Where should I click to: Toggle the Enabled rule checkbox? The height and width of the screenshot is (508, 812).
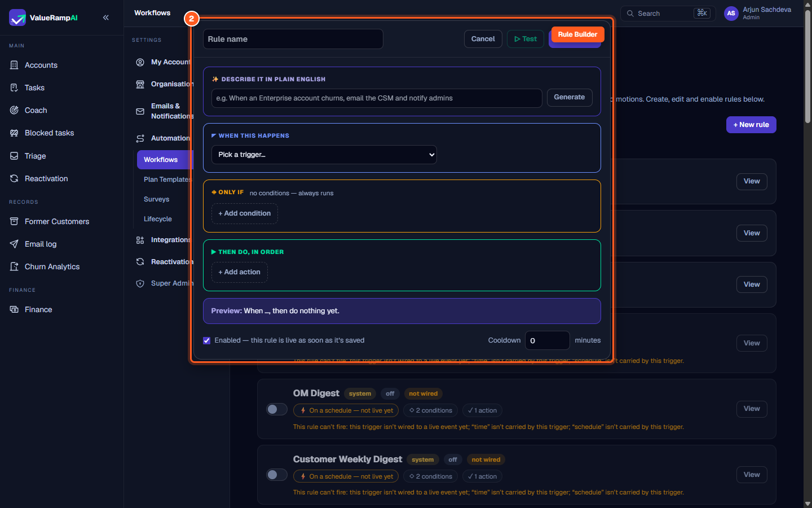[207, 340]
